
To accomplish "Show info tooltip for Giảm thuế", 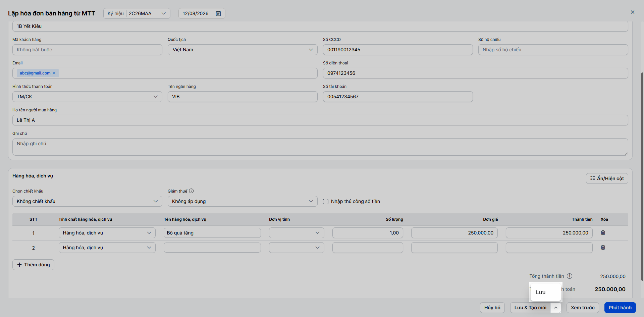I will [191, 191].
